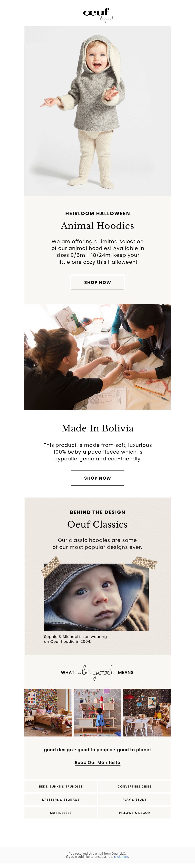Open the baby in blue hoodie photo
The height and width of the screenshot is (868, 195).
click(x=97, y=597)
